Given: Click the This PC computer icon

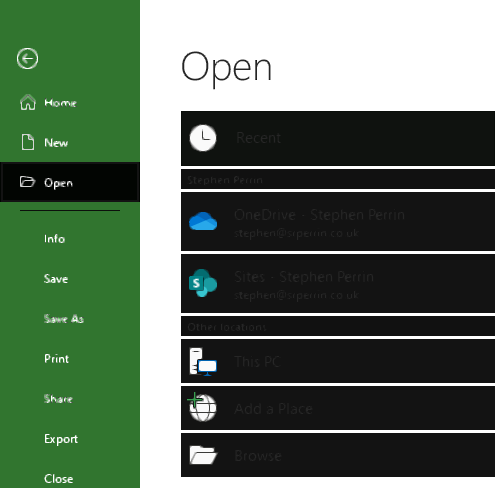Looking at the screenshot, I should pyautogui.click(x=203, y=362).
